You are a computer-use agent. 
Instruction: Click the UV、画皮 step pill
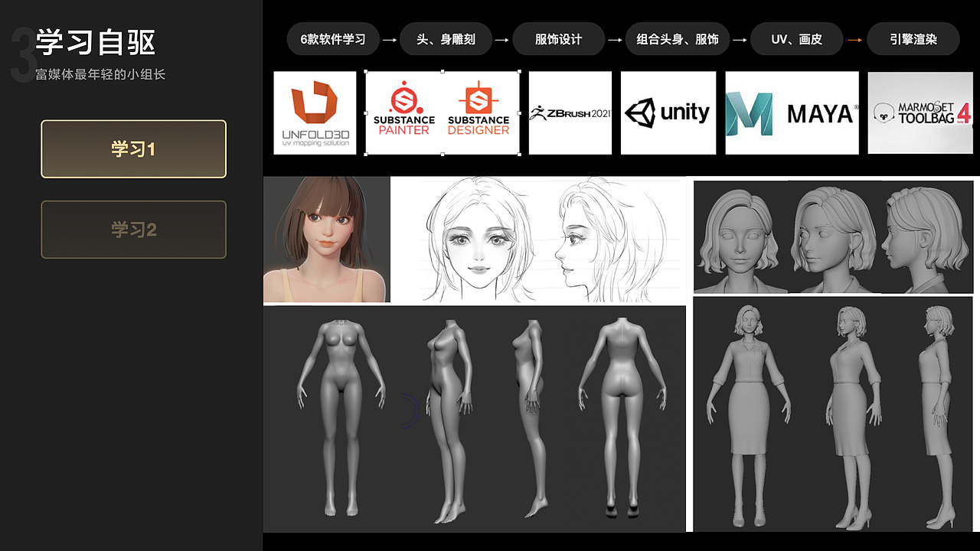tap(796, 37)
